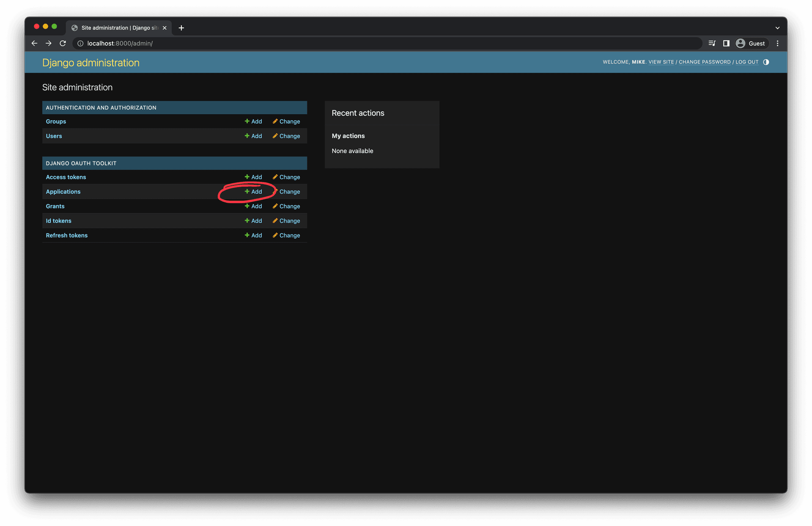Open the Django OAuth Toolkit section
The image size is (812, 526).
tap(81, 163)
